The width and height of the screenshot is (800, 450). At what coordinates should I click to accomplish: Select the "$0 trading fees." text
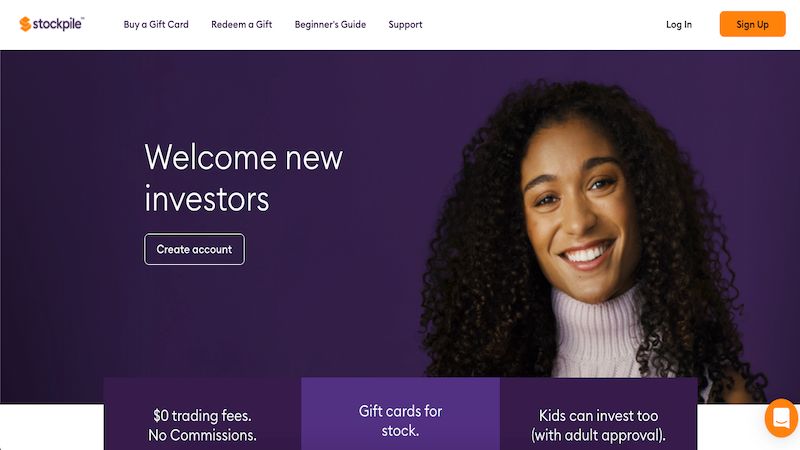tap(202, 415)
